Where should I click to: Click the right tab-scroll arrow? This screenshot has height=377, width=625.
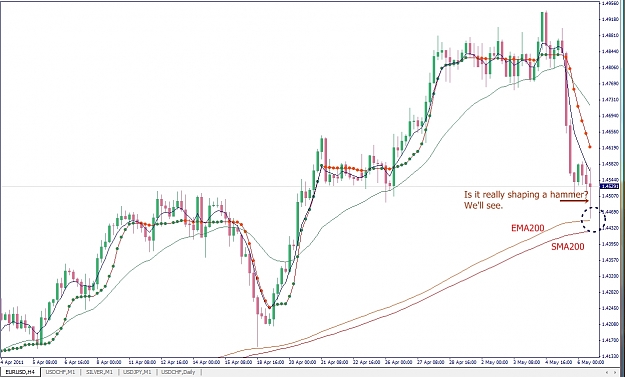pos(615,372)
